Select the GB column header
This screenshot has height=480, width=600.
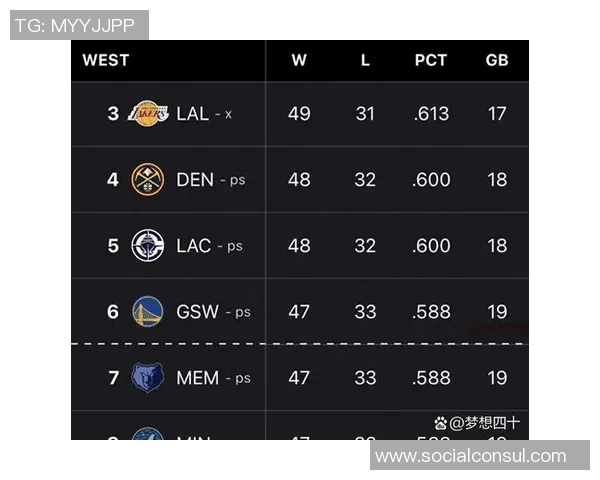click(x=497, y=60)
